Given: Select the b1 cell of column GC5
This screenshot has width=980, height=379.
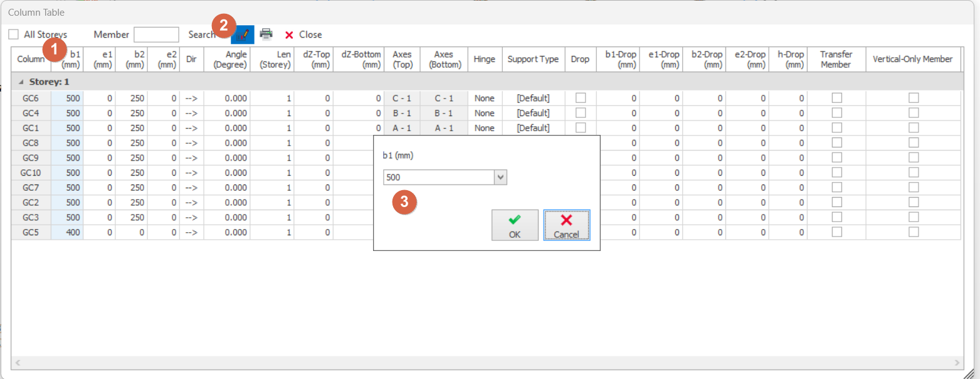Looking at the screenshot, I should point(68,232).
